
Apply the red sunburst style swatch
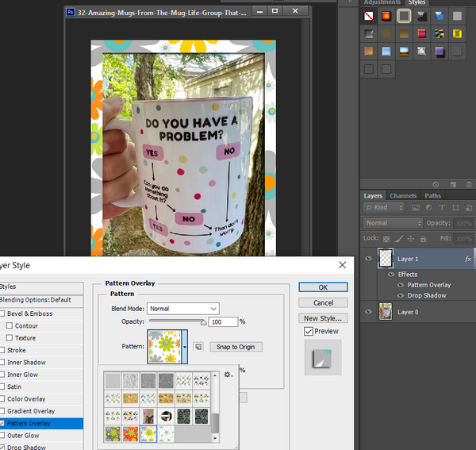386,16
